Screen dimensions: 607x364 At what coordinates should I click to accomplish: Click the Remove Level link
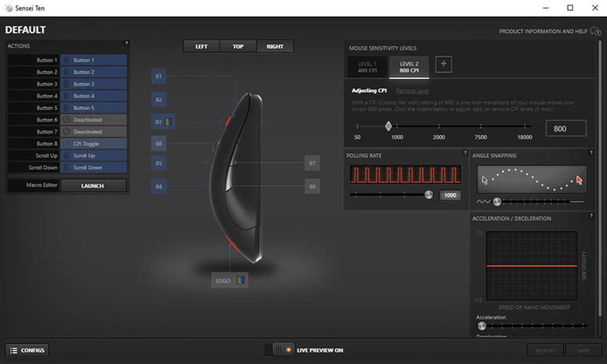point(412,91)
